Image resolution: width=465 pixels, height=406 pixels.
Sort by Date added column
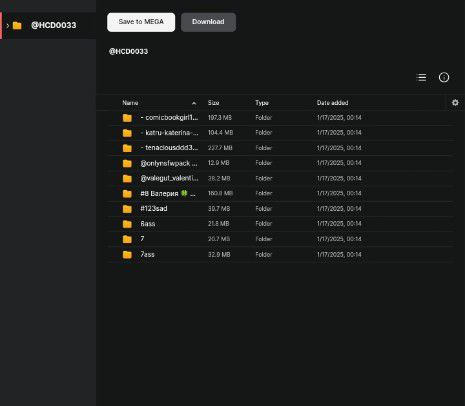332,103
